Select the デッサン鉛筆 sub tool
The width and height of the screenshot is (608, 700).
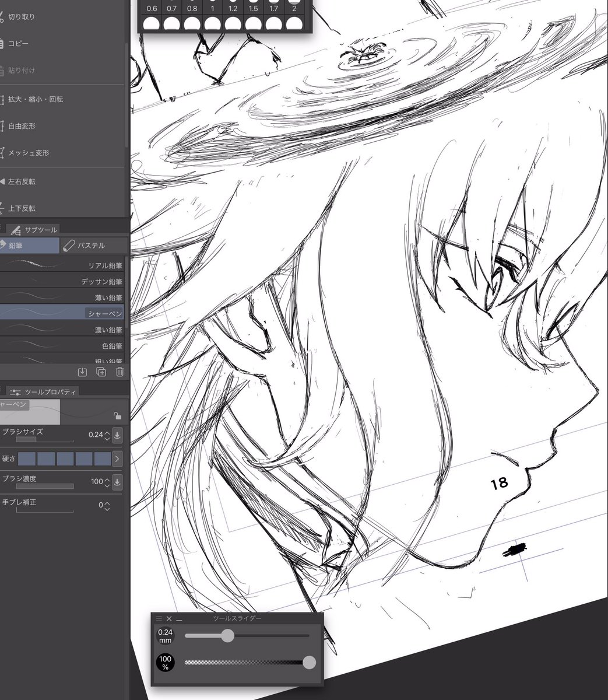(62, 281)
